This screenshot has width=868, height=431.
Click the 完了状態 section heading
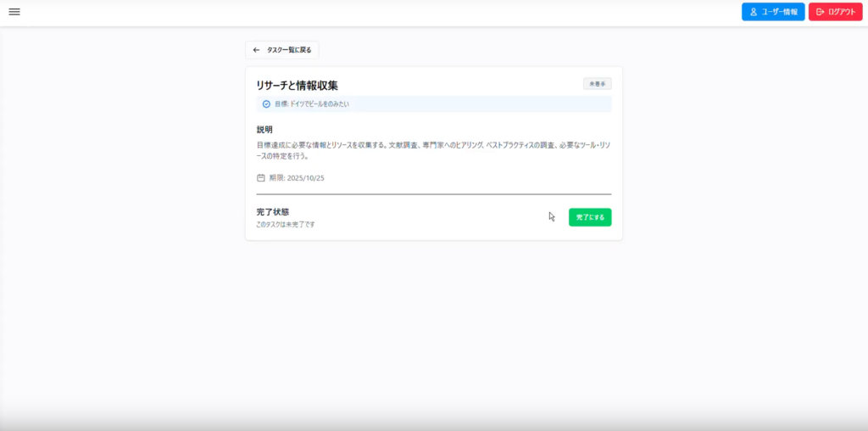[273, 212]
